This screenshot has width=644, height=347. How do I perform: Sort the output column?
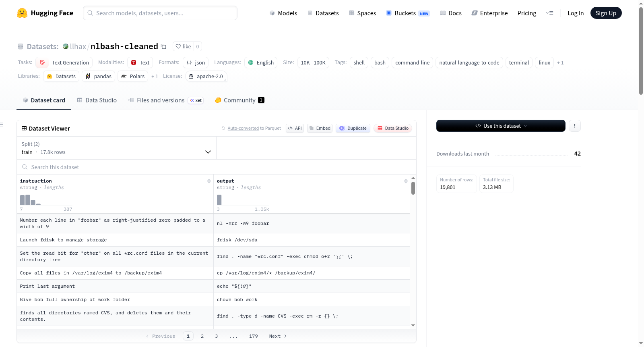click(x=406, y=181)
